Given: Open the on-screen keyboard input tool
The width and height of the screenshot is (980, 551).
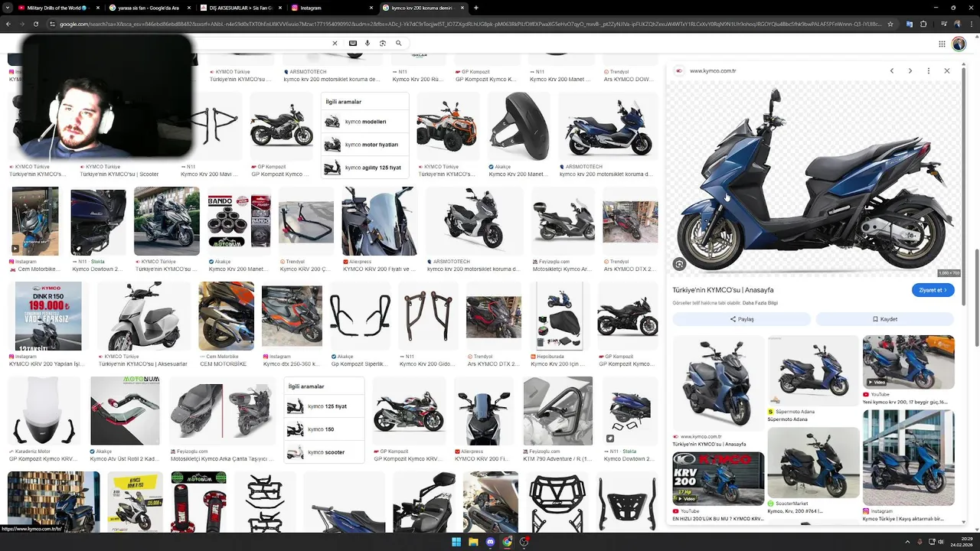Looking at the screenshot, I should click(353, 44).
